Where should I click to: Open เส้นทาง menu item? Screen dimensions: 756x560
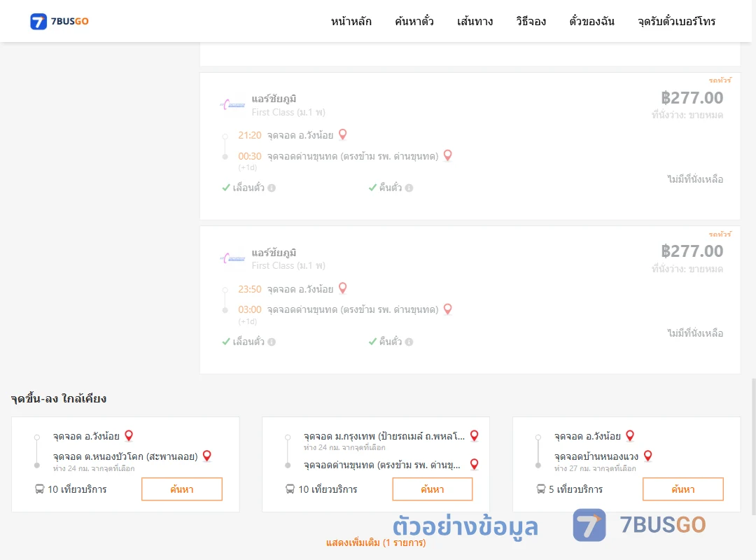475,21
